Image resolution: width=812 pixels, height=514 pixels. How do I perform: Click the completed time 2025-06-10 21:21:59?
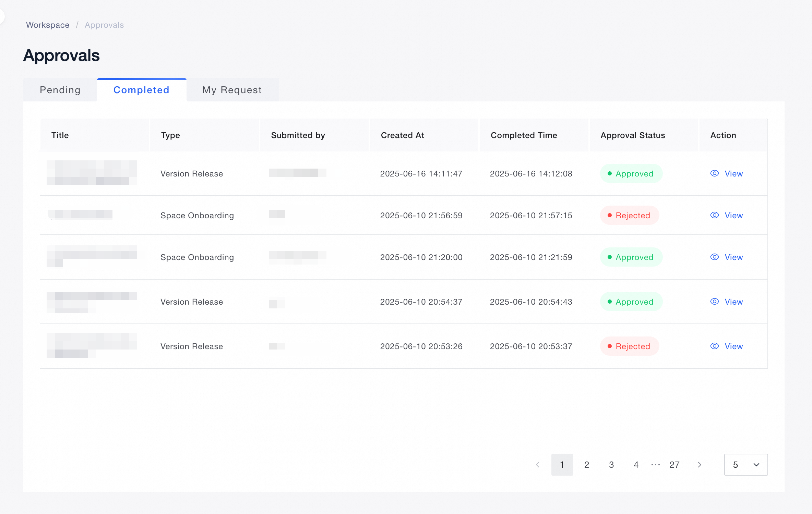click(531, 257)
